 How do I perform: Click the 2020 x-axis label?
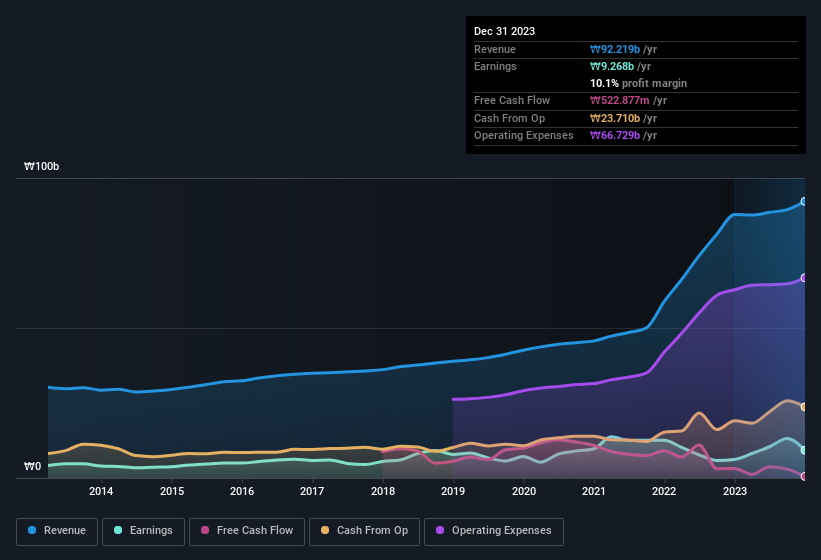[524, 491]
